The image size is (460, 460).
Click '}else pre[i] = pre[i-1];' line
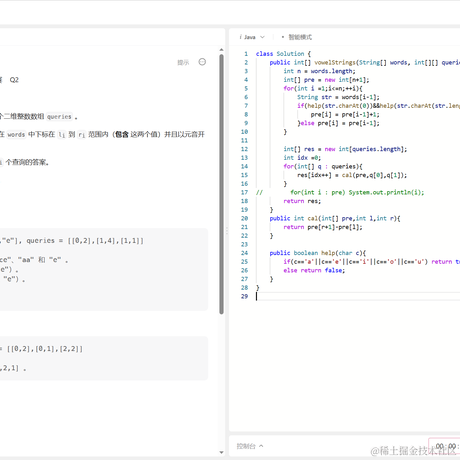(x=338, y=123)
